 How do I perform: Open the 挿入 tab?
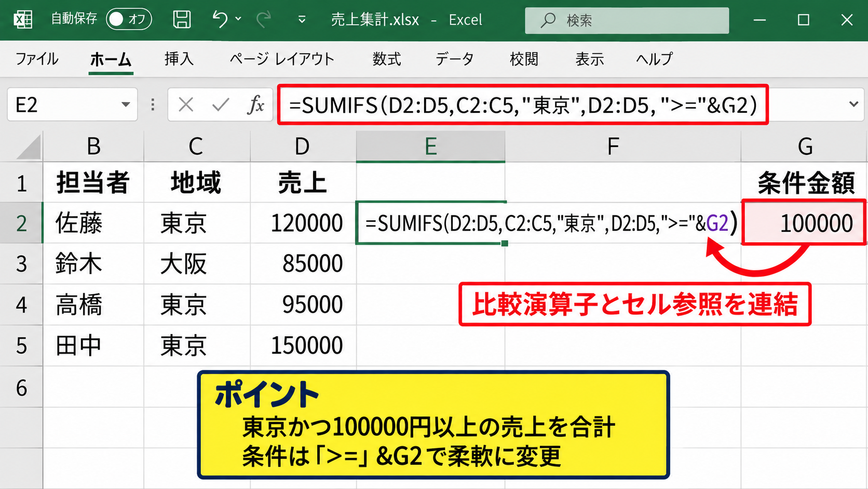179,59
